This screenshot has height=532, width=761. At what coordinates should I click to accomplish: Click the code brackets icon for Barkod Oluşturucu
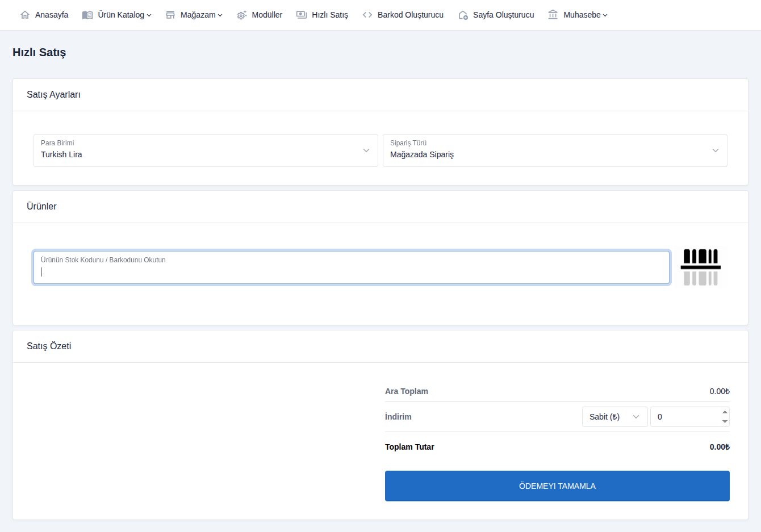(367, 15)
